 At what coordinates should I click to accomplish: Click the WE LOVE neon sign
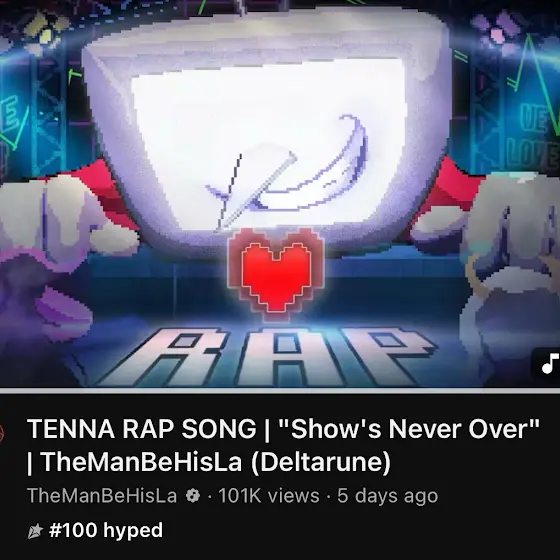(537, 138)
